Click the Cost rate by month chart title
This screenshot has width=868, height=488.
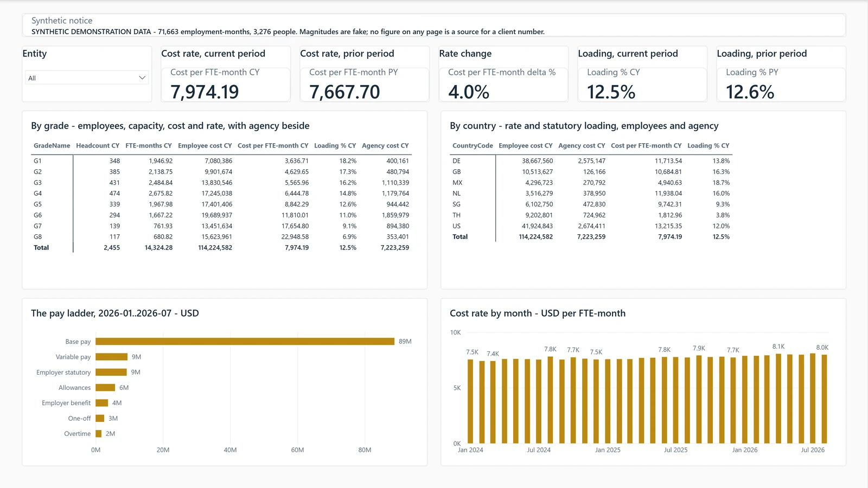538,313
